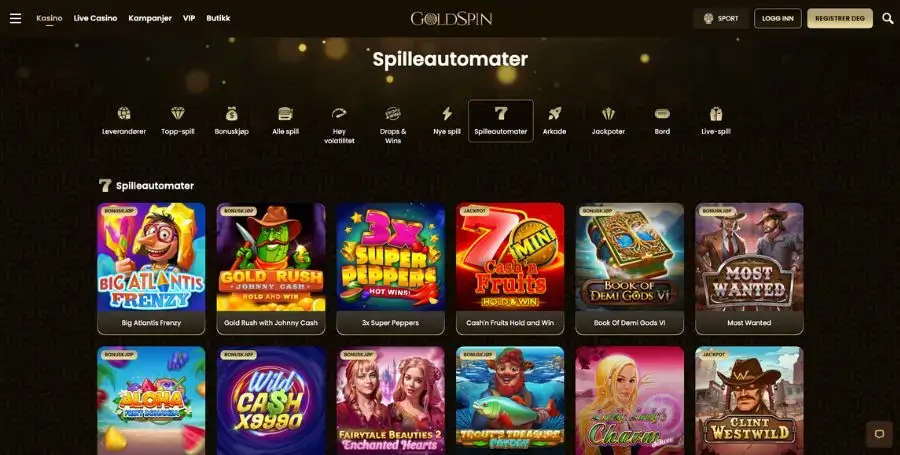Open the Sport section button
The image size is (900, 455).
point(721,18)
